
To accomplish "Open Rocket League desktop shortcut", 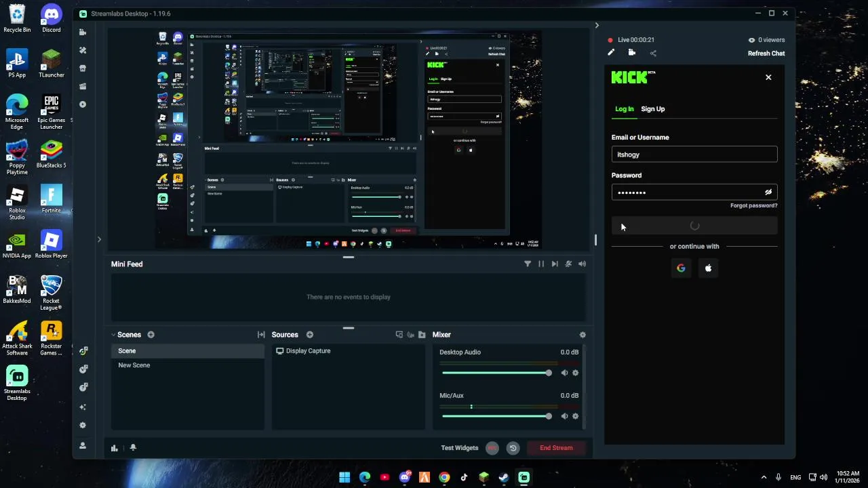I will click(x=52, y=293).
